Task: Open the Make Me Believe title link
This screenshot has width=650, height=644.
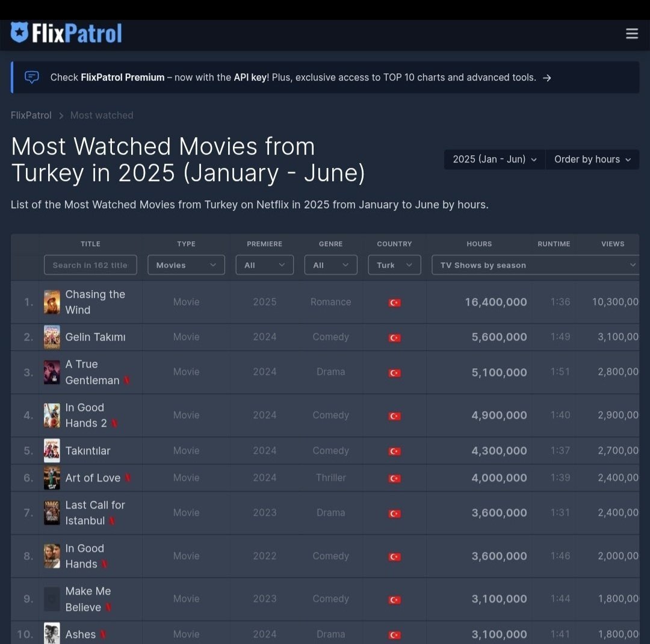Action: pyautogui.click(x=88, y=599)
